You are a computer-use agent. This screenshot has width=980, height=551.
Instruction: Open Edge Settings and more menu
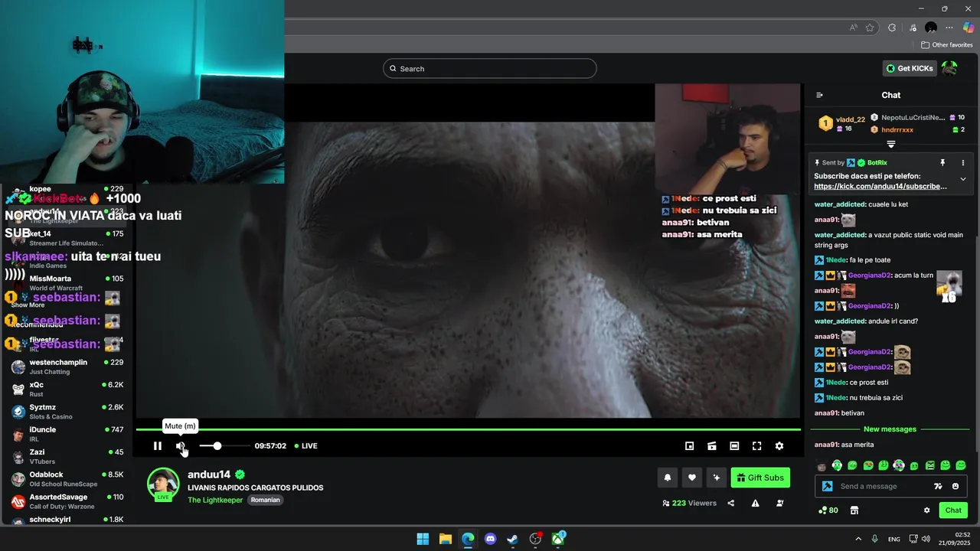tap(949, 28)
